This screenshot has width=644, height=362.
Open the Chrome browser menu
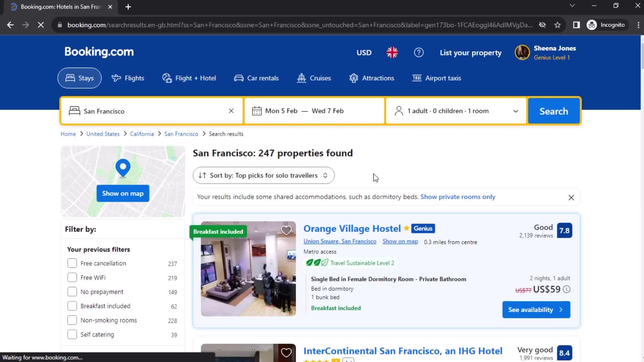click(x=638, y=24)
